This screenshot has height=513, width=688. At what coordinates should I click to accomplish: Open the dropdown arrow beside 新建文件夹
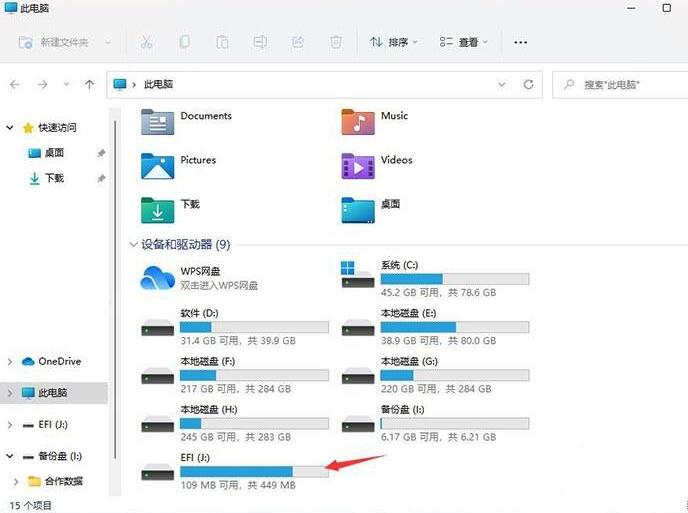108,43
